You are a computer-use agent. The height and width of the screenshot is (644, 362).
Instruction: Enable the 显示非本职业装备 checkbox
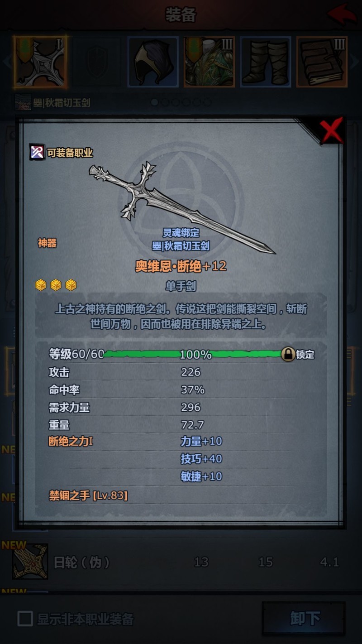[25, 619]
